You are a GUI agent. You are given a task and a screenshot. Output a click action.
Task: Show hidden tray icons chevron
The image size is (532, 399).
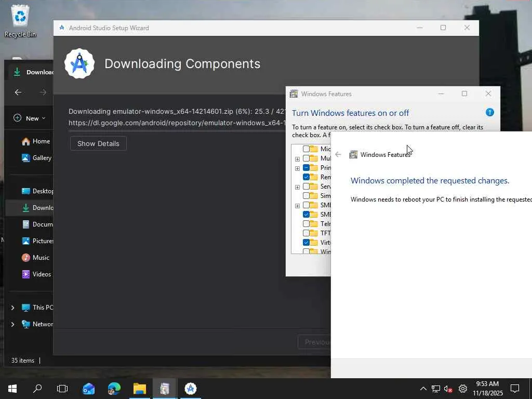tap(423, 389)
